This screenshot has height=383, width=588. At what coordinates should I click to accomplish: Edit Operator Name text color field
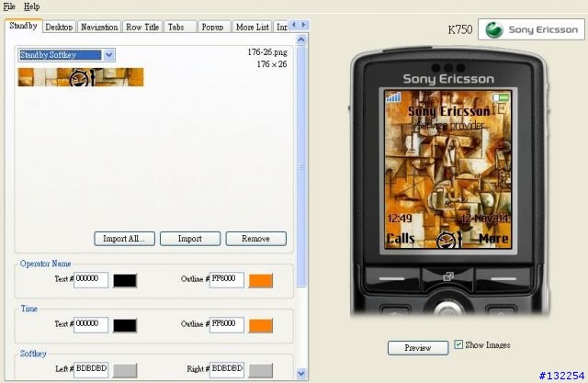point(91,279)
